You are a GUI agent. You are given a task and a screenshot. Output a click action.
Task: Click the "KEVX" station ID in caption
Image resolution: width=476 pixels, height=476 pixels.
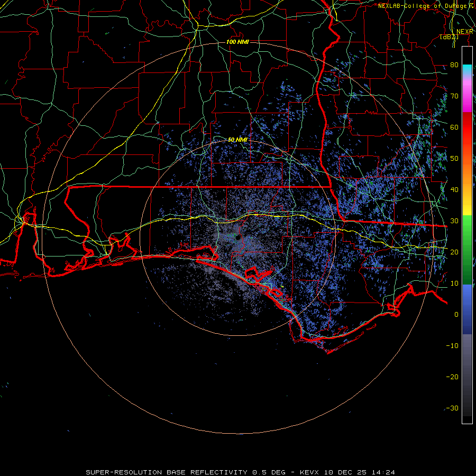[x=309, y=472]
